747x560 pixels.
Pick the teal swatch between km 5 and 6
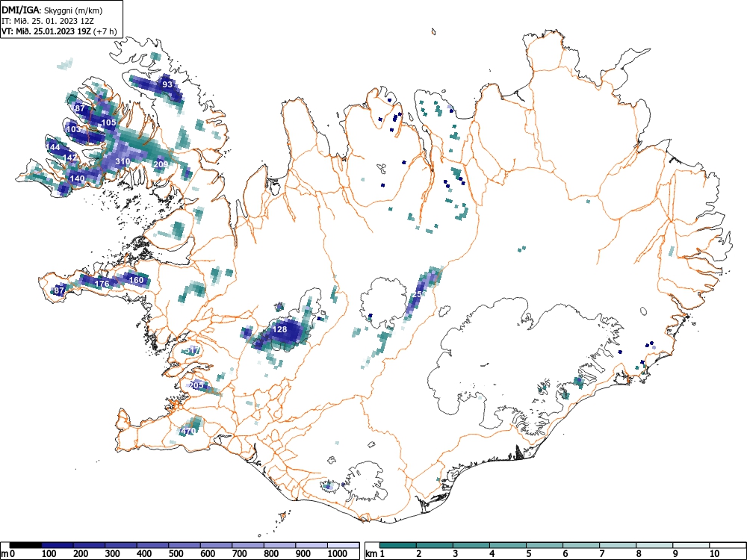click(545, 545)
